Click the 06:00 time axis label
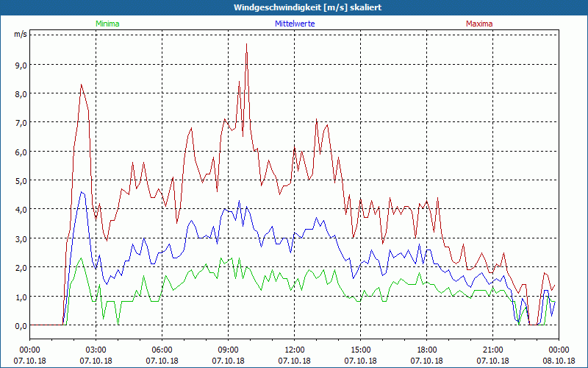588x368 pixels. pyautogui.click(x=162, y=350)
